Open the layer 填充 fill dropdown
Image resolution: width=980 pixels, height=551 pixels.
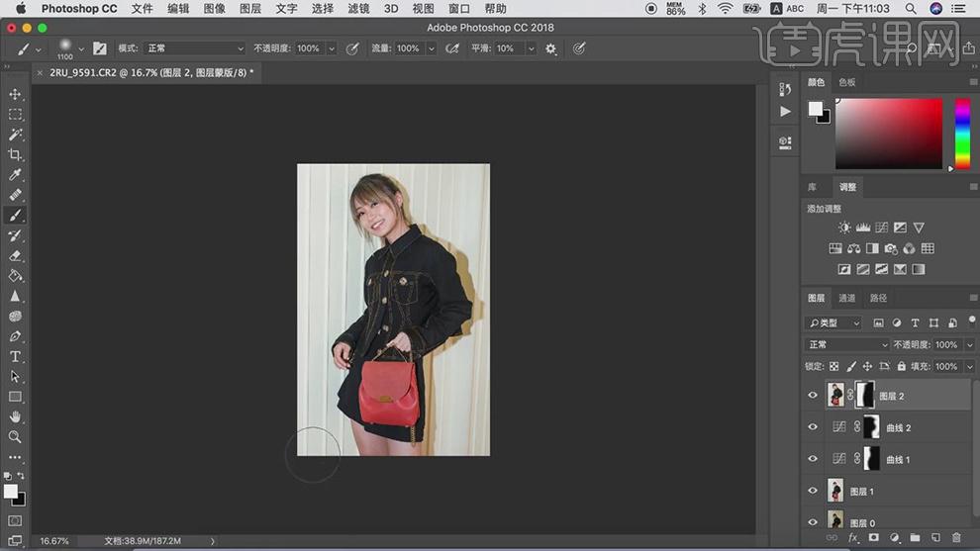click(969, 367)
